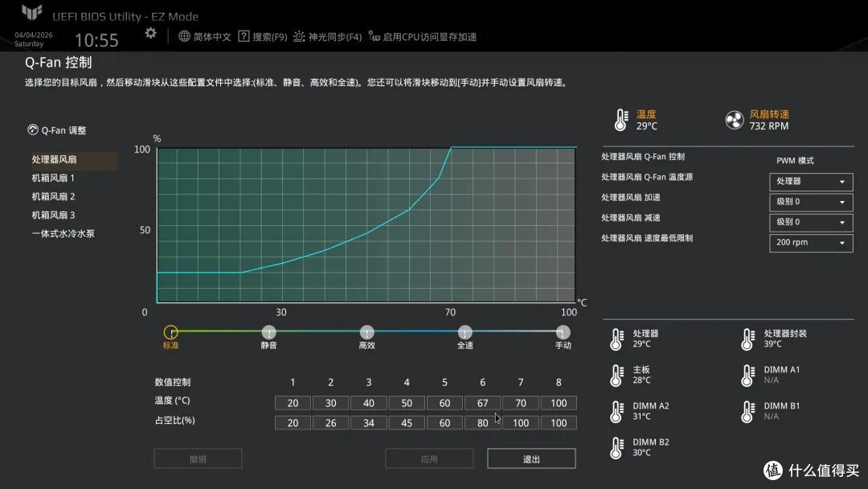The width and height of the screenshot is (868, 489).
Task: Click the 处理器 29°C thermometer icon
Action: pos(616,339)
